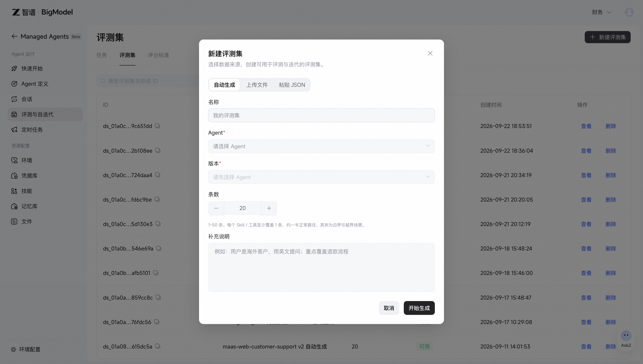Screen dimensions: 643x364
Task: Open the 快速开始 rocket icon
Action: pyautogui.click(x=14, y=68)
